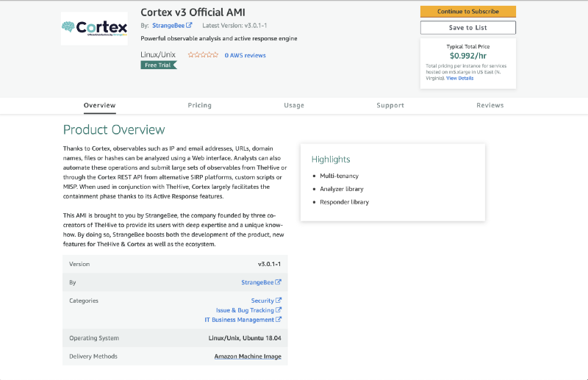Click external link icon next to IT Business Management
588x380 pixels.
279,320
